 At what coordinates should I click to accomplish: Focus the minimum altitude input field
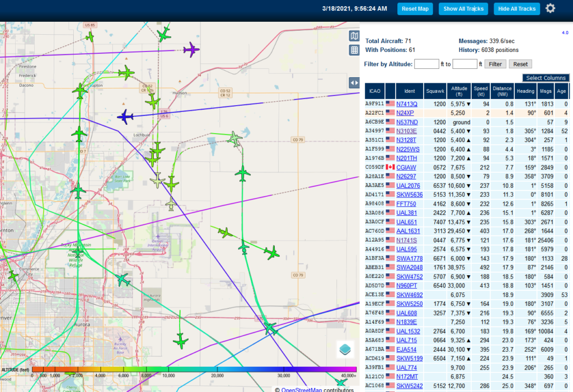[x=426, y=64]
